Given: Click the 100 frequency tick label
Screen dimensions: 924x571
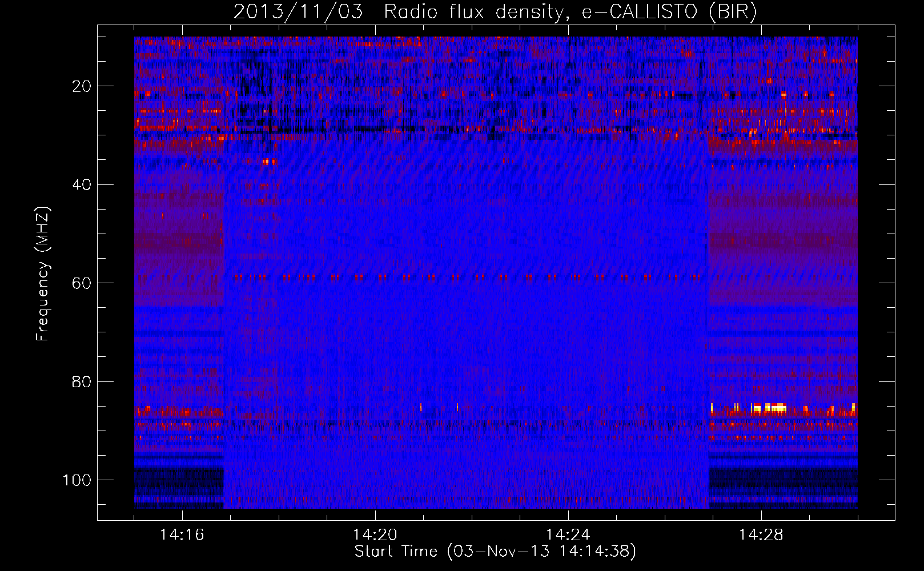Looking at the screenshot, I should (x=77, y=480).
